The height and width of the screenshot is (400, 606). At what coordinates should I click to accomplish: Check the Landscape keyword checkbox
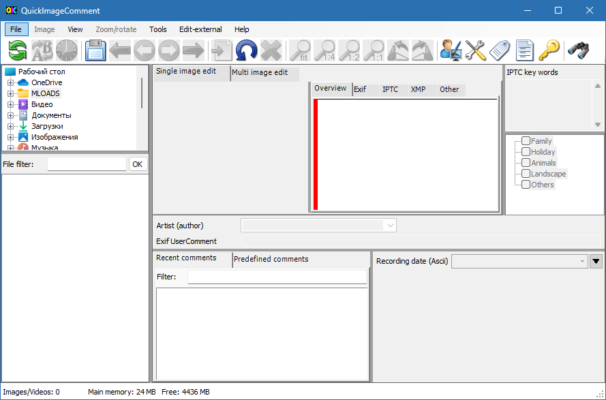[526, 174]
